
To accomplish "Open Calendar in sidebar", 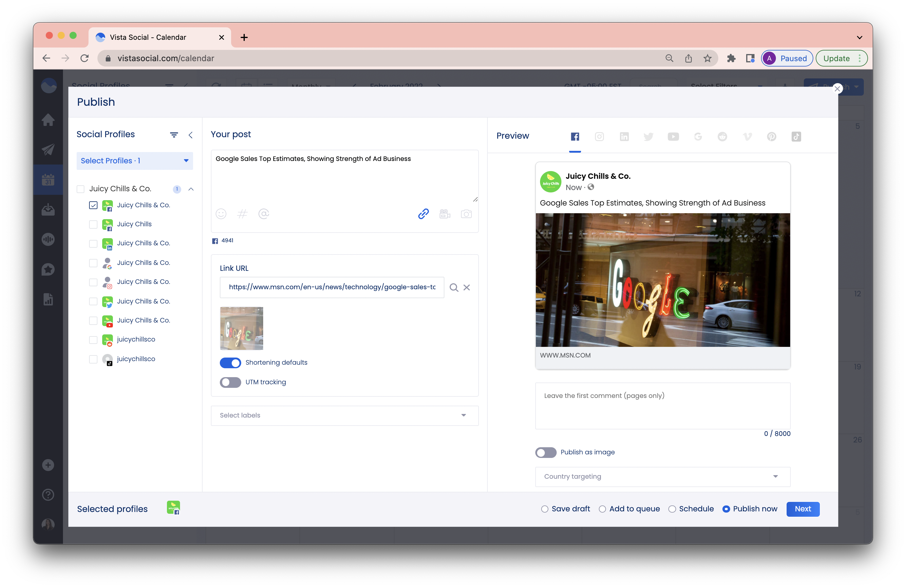I will (48, 179).
